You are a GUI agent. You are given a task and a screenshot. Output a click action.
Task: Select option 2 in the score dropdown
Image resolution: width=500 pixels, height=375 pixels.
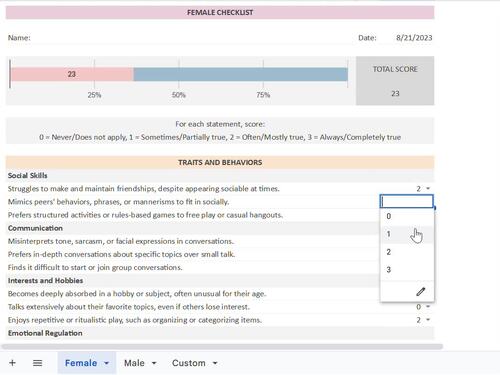[407, 252]
